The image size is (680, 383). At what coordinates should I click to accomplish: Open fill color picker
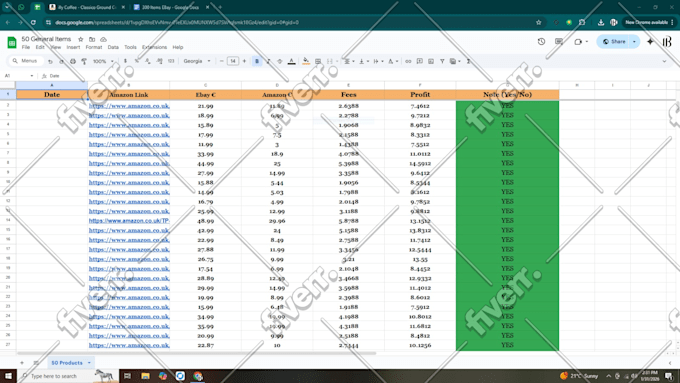pos(306,61)
